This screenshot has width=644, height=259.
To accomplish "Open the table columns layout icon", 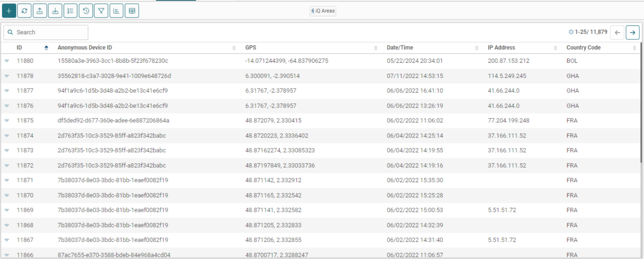I will click(x=132, y=11).
